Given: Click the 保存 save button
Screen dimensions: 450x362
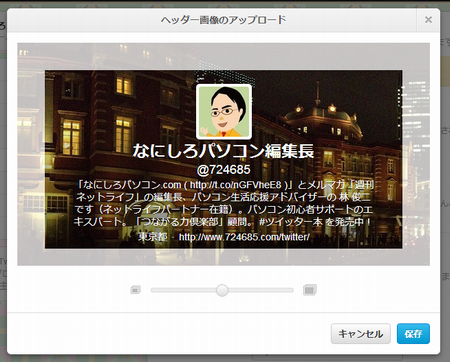Looking at the screenshot, I should click(x=413, y=334).
